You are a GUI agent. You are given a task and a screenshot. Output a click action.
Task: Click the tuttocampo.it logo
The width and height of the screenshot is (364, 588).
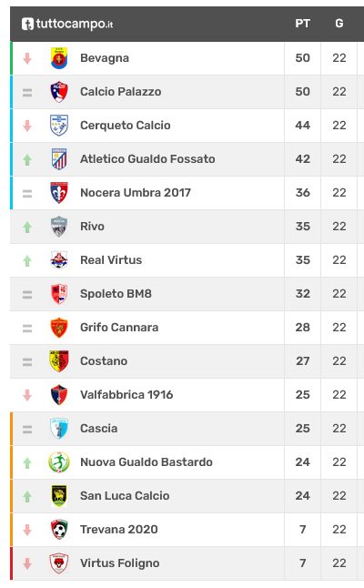point(67,24)
